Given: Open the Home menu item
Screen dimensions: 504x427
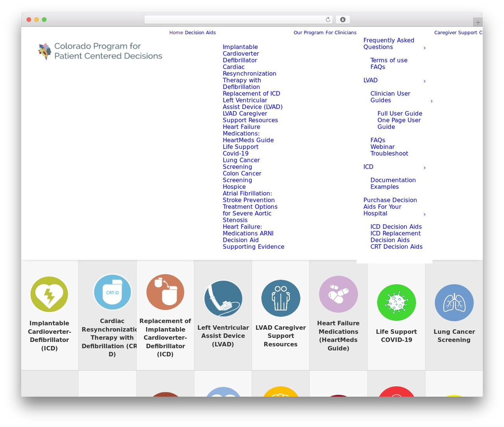Looking at the screenshot, I should click(176, 33).
